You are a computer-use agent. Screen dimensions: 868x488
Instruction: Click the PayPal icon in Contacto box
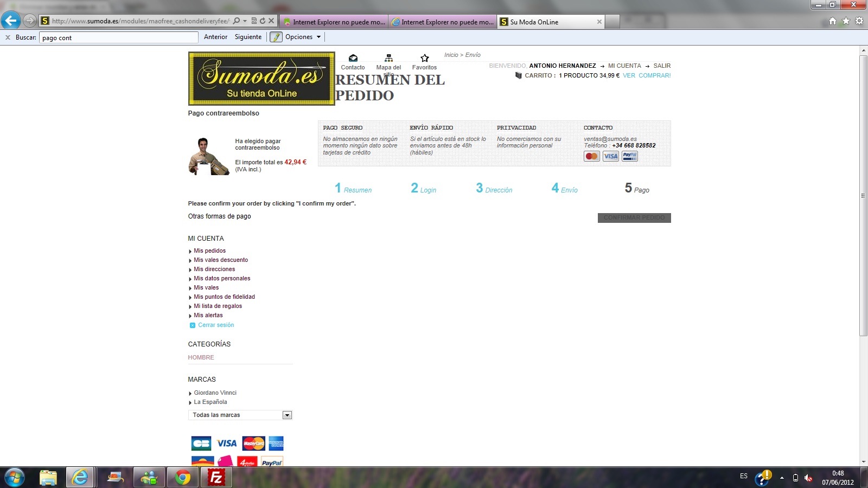630,156
